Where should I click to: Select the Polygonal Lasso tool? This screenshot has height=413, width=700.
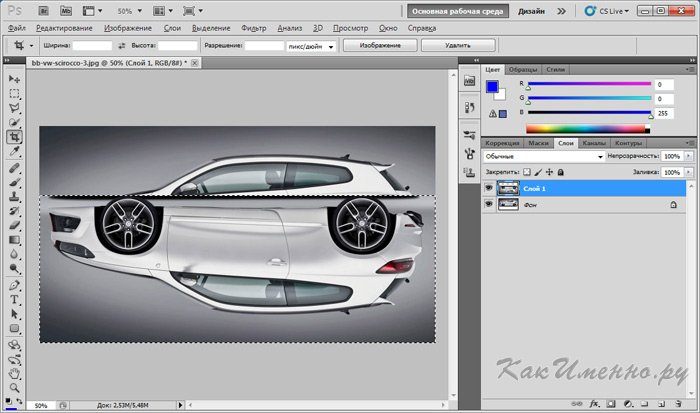click(x=14, y=108)
